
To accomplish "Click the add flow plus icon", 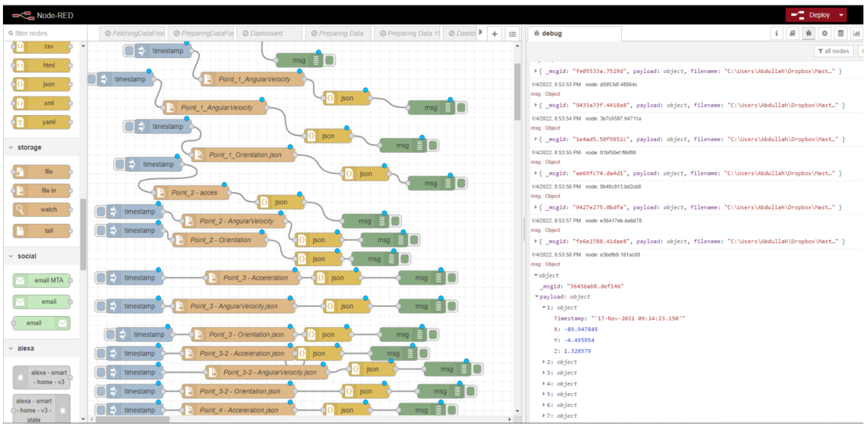I will click(494, 34).
